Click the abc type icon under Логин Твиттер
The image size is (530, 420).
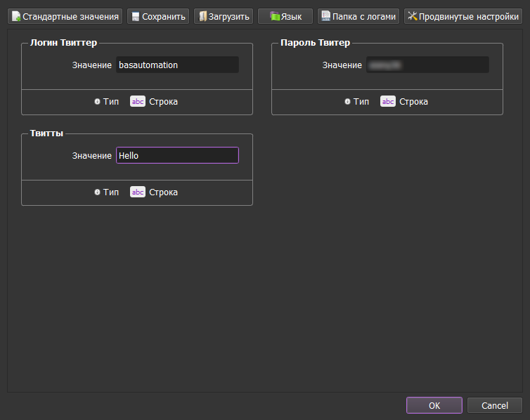pyautogui.click(x=138, y=101)
